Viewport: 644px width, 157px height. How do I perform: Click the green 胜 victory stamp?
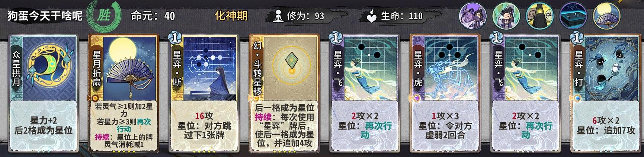click(x=104, y=16)
